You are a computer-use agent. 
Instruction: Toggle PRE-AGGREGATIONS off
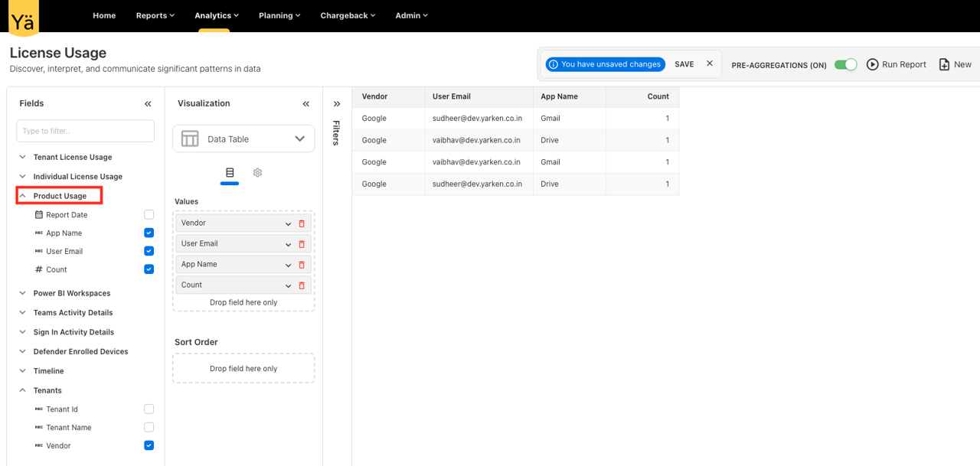point(845,65)
